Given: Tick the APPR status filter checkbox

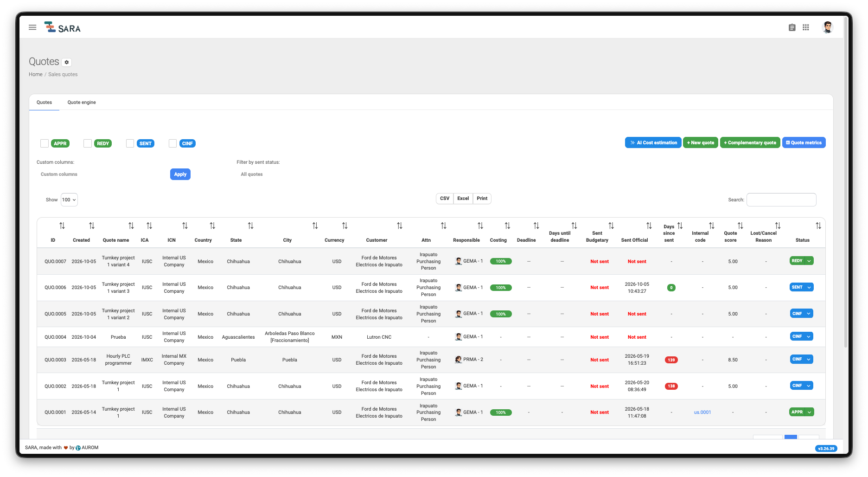Looking at the screenshot, I should (45, 143).
